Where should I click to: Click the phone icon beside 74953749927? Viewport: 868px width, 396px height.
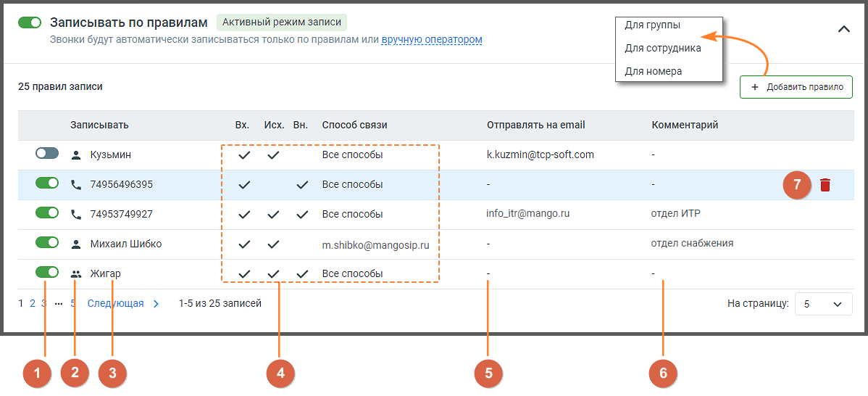tap(76, 215)
